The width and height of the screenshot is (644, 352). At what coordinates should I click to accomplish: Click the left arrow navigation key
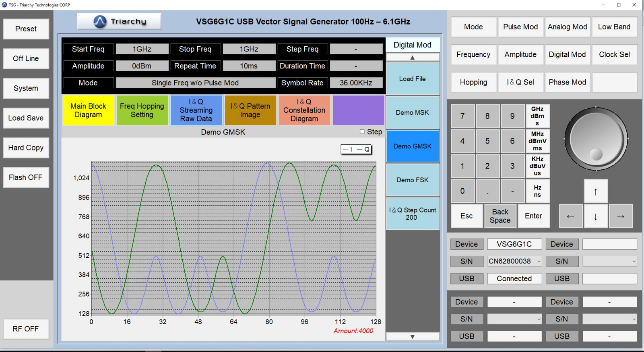pyautogui.click(x=571, y=216)
